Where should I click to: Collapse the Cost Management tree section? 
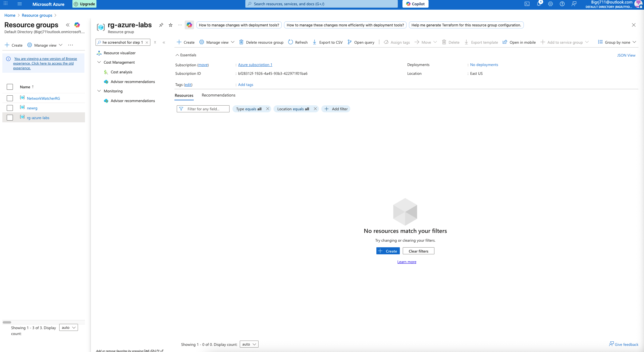coord(99,62)
